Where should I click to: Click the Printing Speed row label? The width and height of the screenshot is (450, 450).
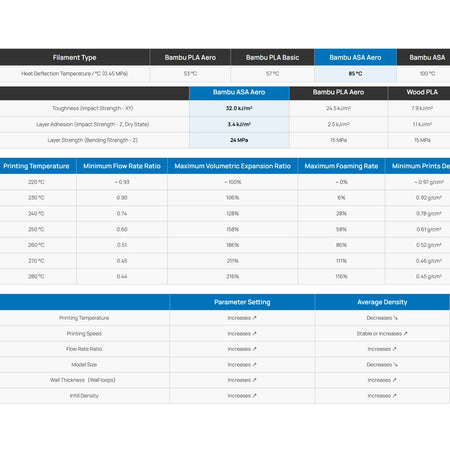coord(84,333)
